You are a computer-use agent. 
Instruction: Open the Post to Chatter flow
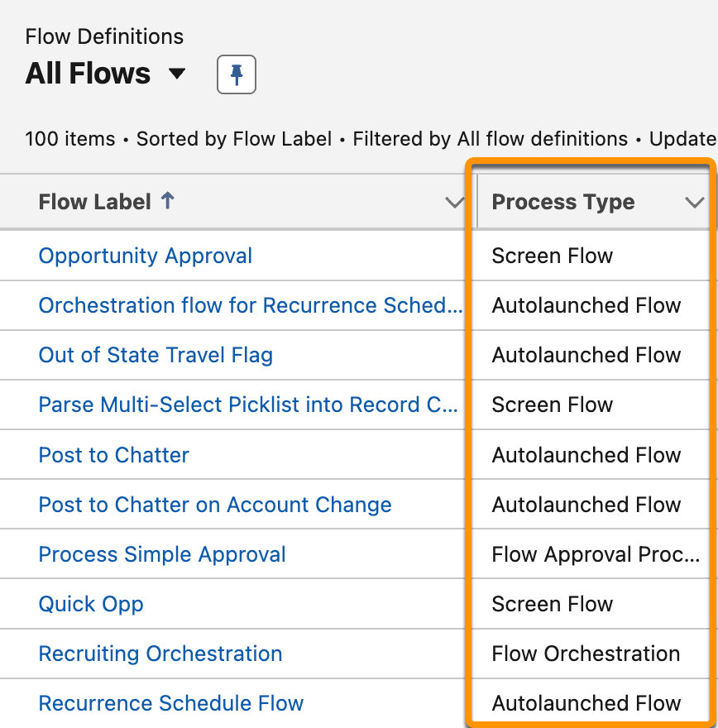coord(113,455)
